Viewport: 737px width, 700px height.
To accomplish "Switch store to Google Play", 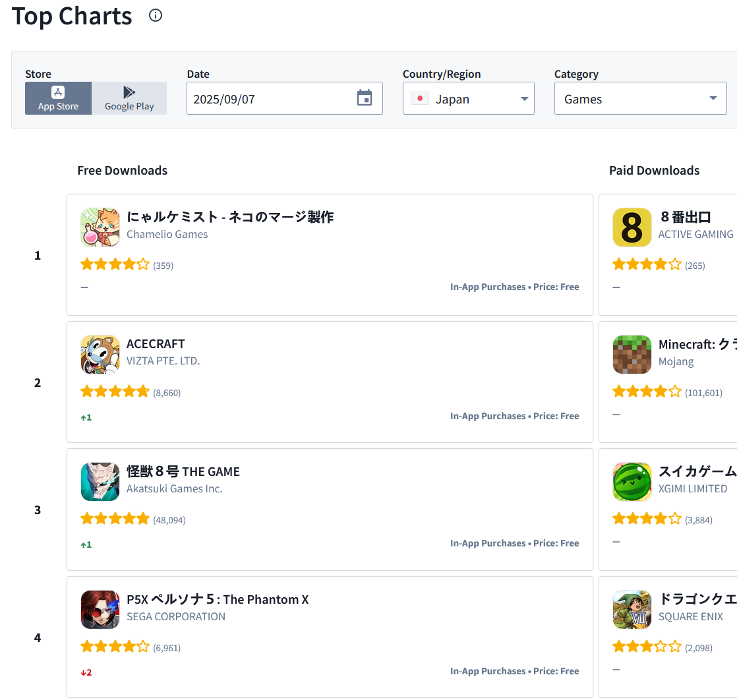I will point(129,98).
